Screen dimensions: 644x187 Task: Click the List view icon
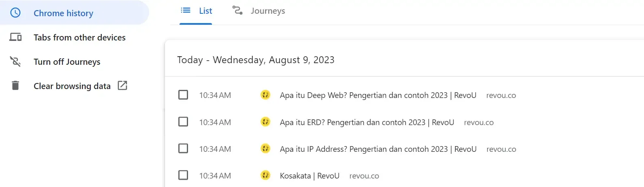186,11
